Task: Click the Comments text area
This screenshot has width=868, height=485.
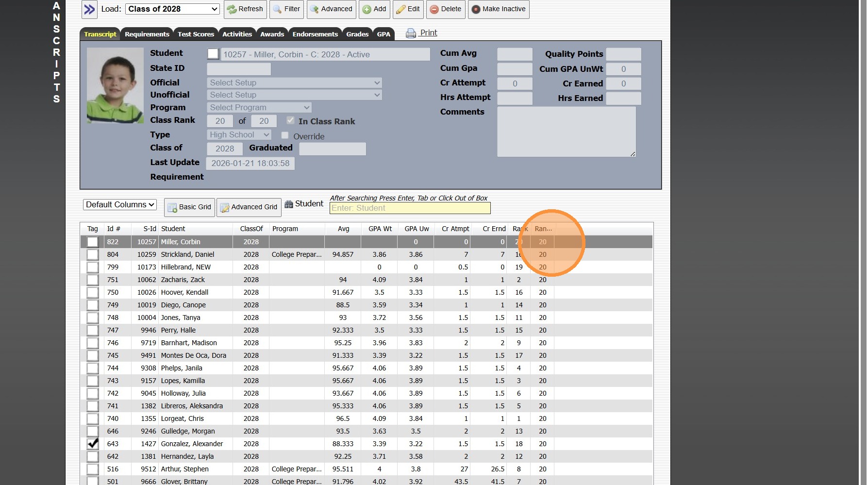Action: [567, 132]
